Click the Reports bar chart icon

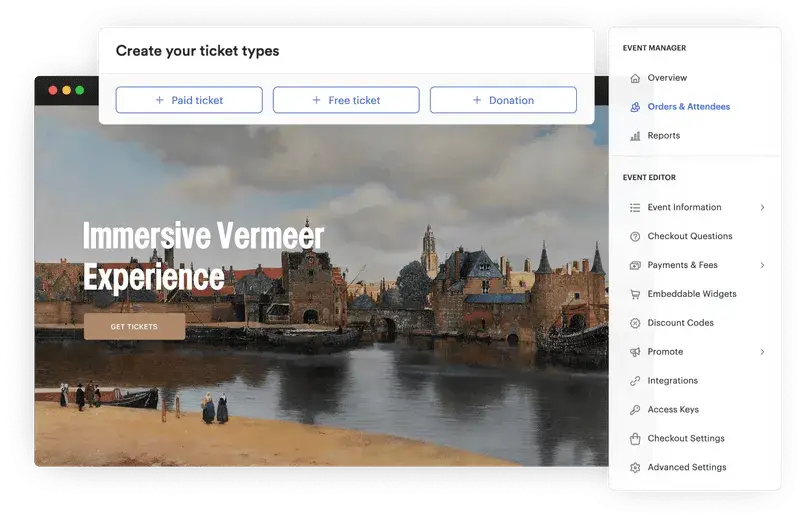point(635,136)
